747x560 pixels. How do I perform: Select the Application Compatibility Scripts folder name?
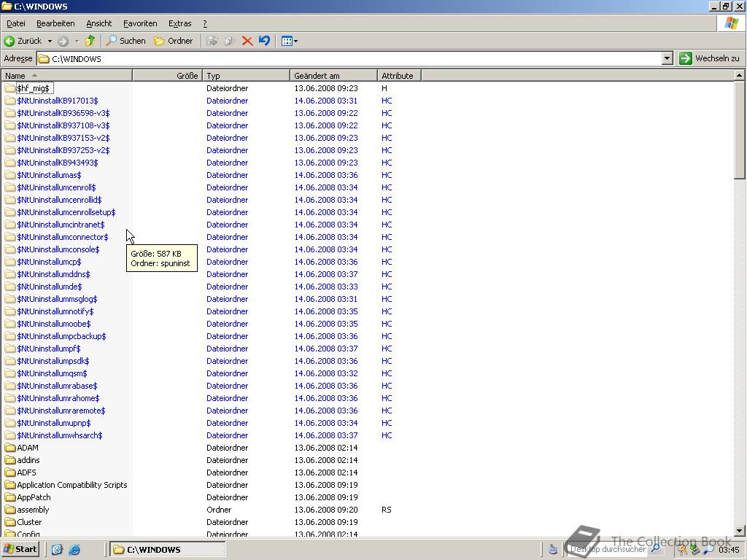(x=72, y=485)
